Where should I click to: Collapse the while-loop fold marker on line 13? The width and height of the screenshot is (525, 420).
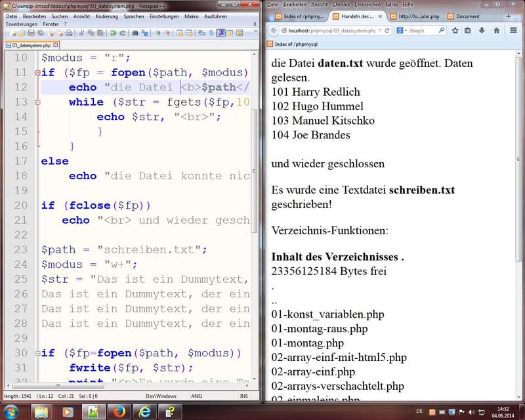click(38, 102)
